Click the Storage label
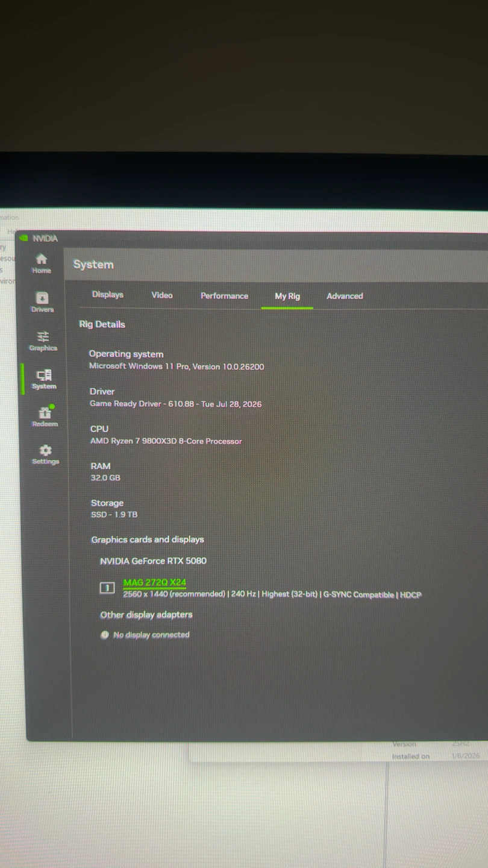 tap(107, 503)
